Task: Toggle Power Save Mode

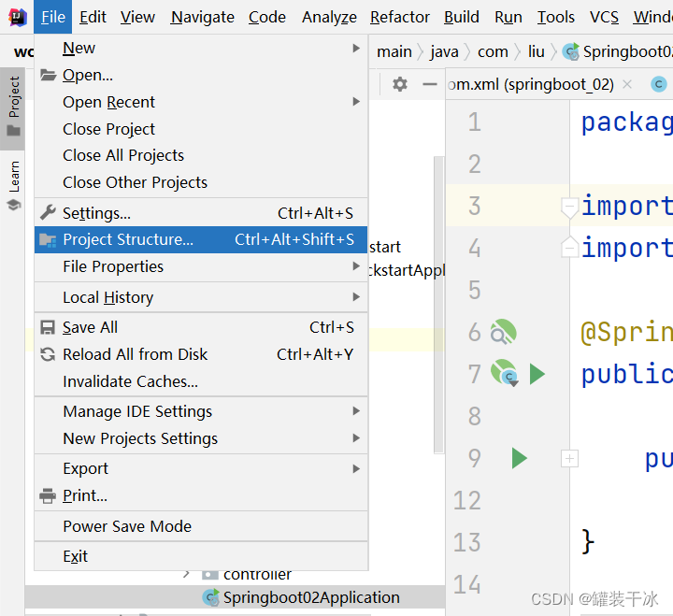Action: tap(201, 526)
